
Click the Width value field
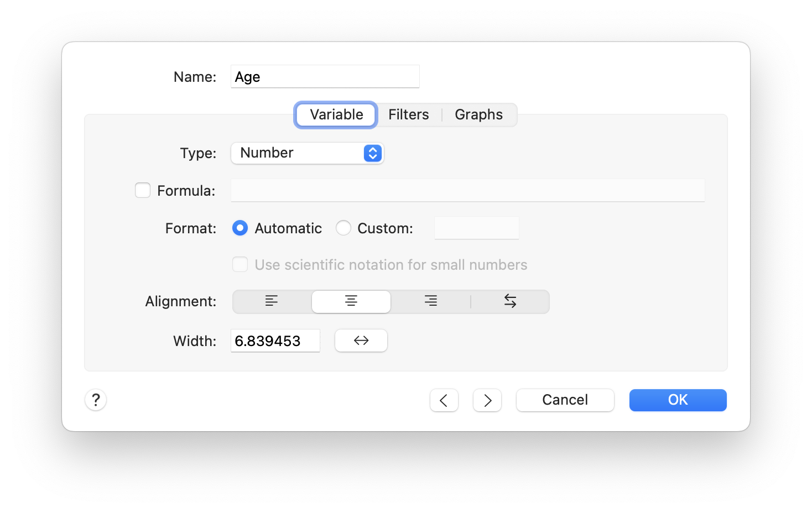click(x=275, y=341)
